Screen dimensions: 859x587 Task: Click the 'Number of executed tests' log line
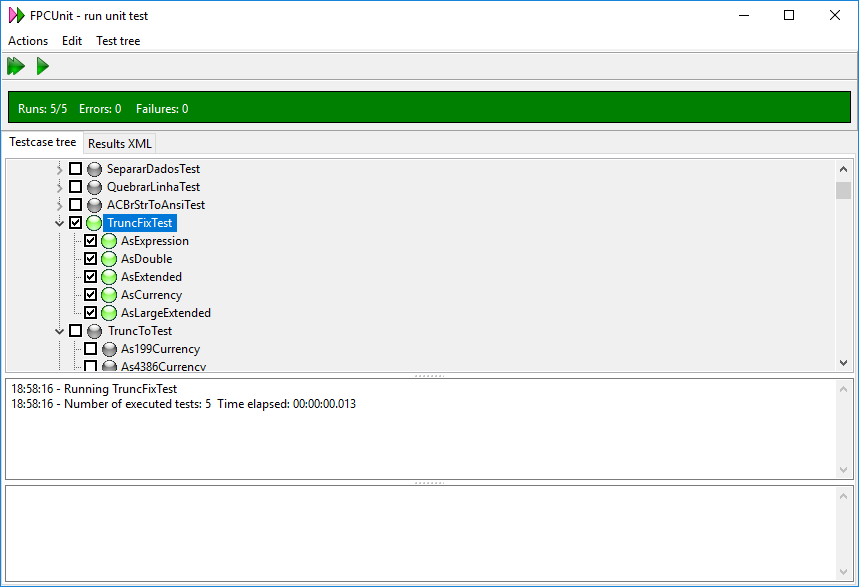coord(184,404)
